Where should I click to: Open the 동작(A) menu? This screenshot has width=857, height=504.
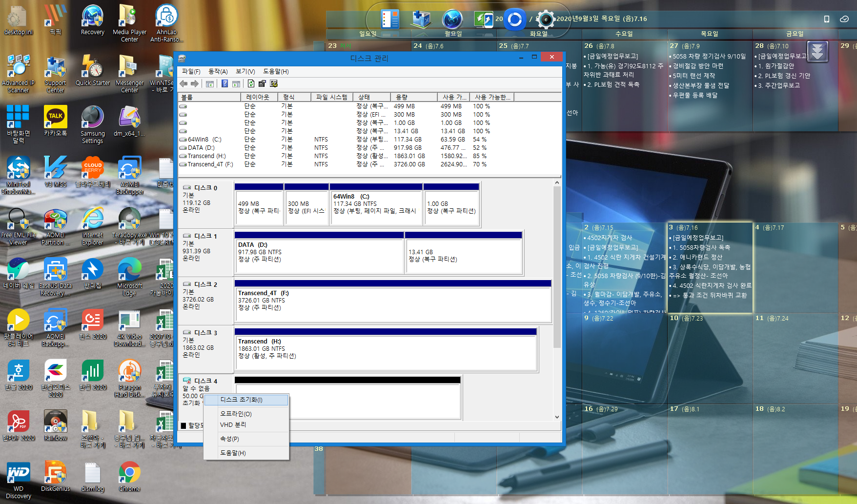point(218,71)
